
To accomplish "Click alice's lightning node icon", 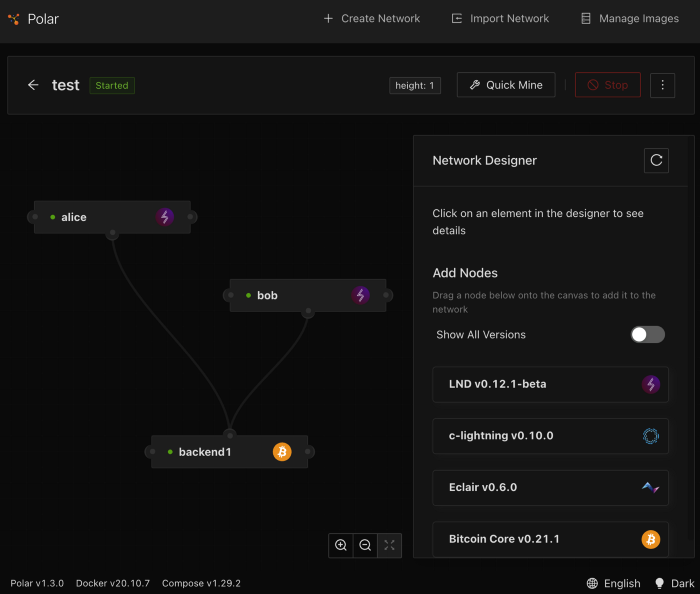I will 165,217.
